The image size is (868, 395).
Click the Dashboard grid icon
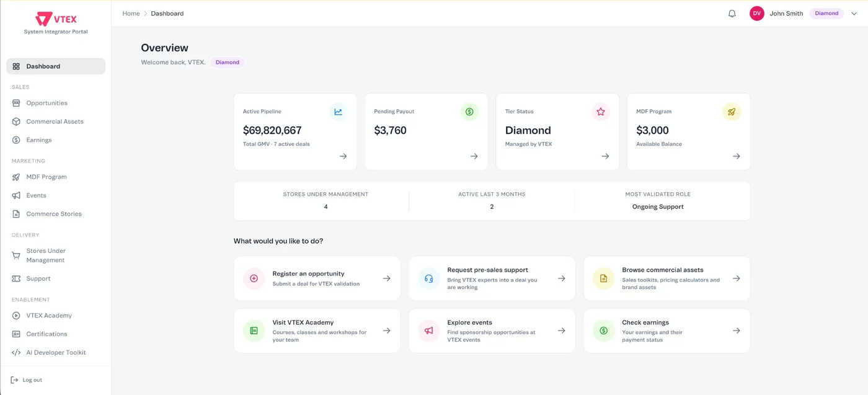(x=16, y=66)
